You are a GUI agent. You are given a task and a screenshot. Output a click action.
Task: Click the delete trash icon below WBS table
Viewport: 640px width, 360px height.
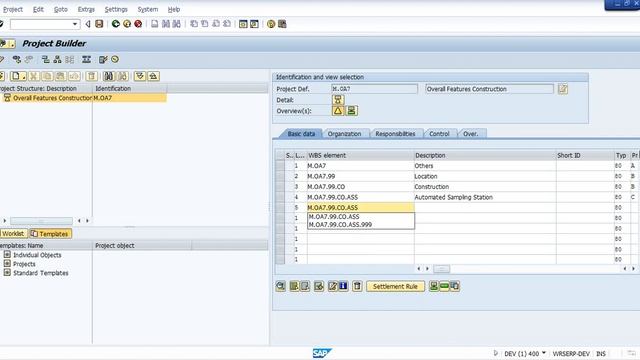tap(357, 287)
